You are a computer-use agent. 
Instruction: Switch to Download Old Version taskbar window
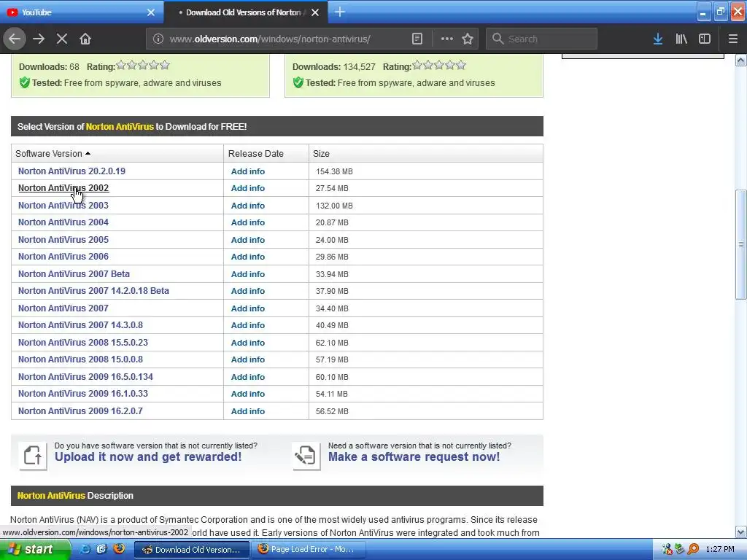click(x=192, y=550)
